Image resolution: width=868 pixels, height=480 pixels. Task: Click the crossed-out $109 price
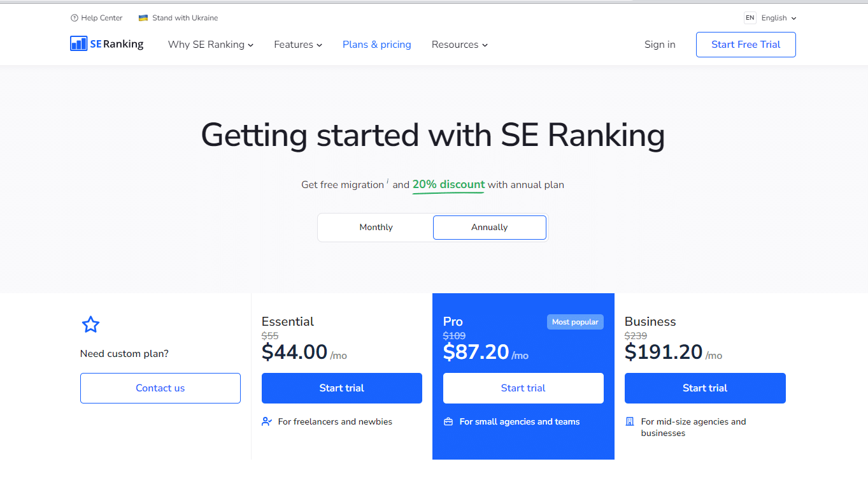(x=454, y=336)
